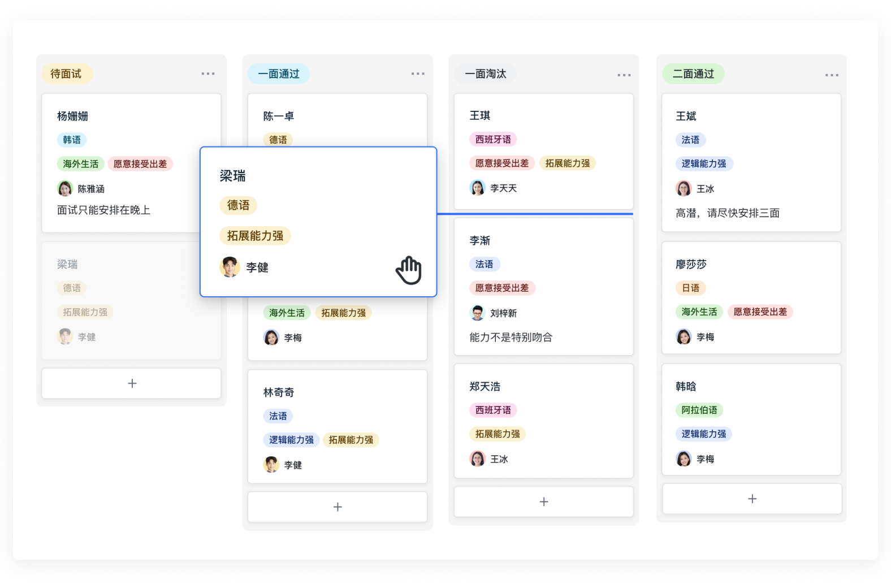
Task: Add a new card in 待面试 column
Action: pos(132,383)
